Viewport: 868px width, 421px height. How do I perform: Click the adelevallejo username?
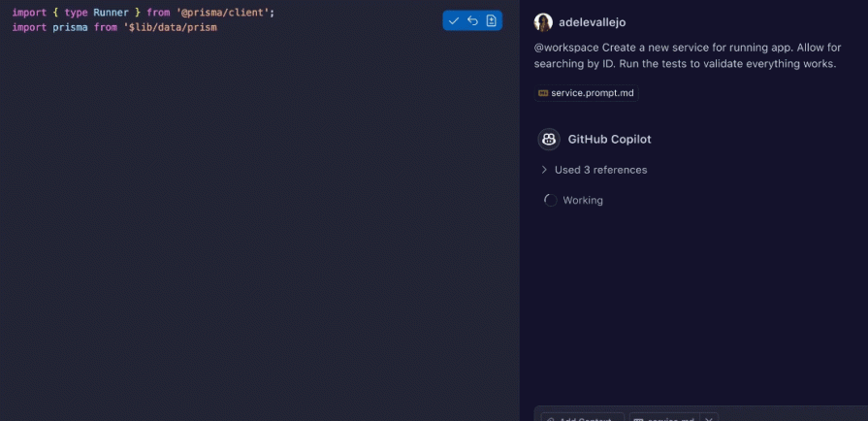pyautogui.click(x=593, y=22)
